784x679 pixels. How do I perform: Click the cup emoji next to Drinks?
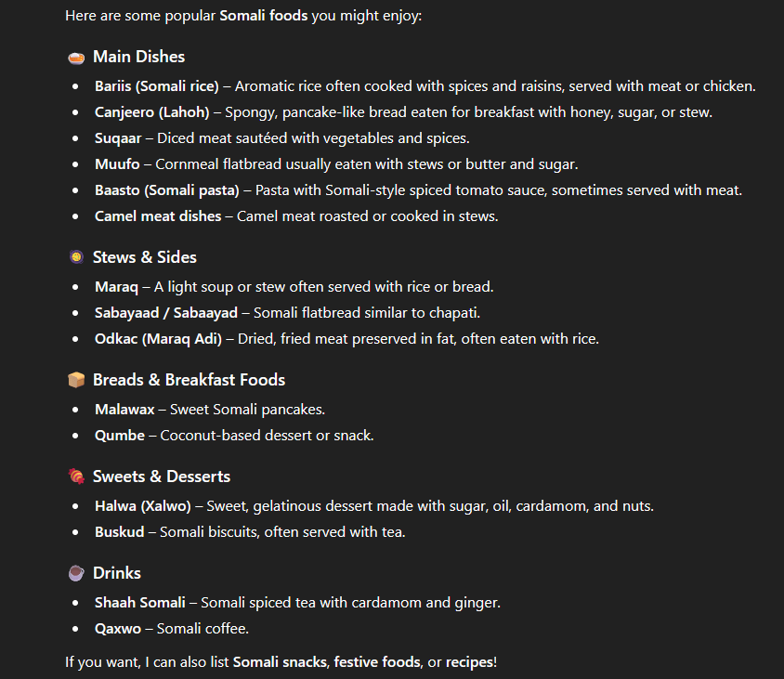pos(76,573)
